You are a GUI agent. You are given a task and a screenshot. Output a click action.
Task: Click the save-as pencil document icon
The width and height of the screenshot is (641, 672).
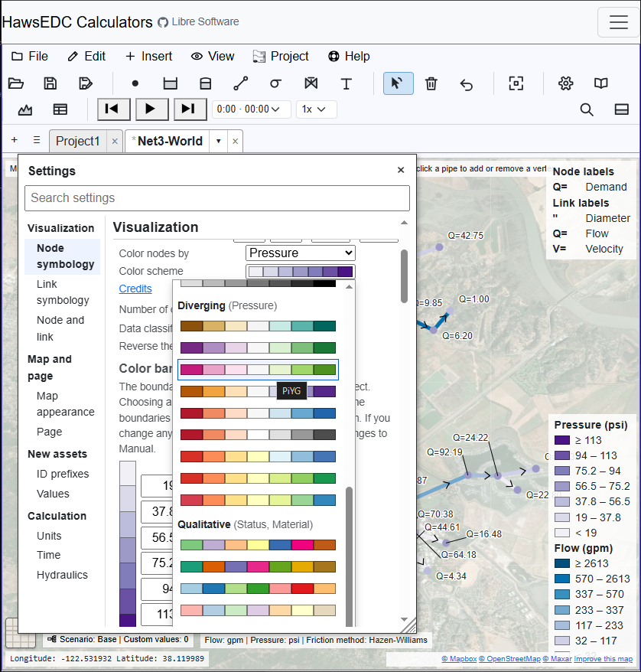coord(86,83)
